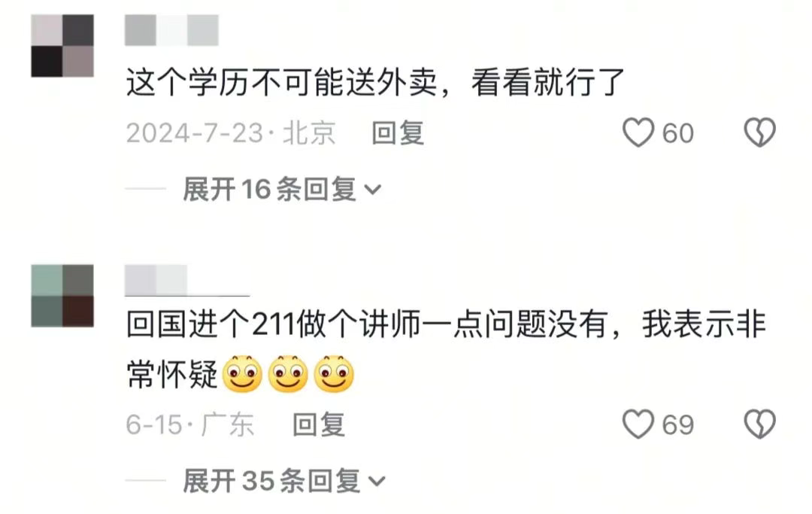The width and height of the screenshot is (812, 514).
Task: Expand 展开 16 条回复
Action: pyautogui.click(x=282, y=189)
